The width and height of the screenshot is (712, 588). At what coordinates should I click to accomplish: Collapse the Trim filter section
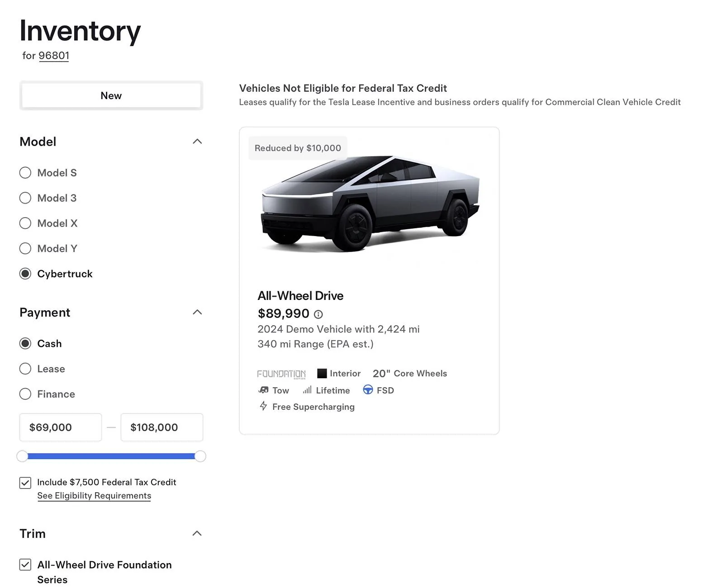click(197, 534)
